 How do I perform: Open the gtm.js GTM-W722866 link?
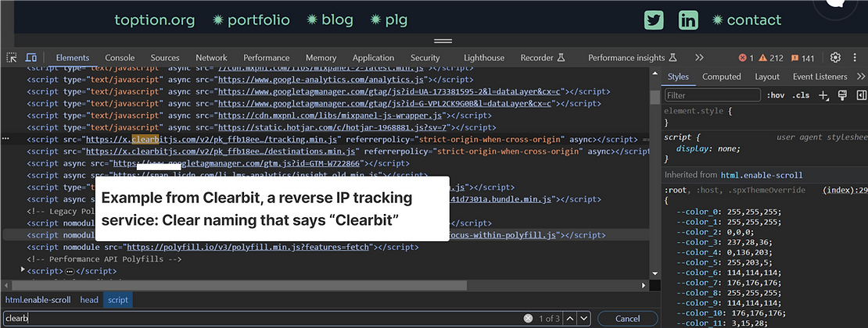(x=237, y=163)
